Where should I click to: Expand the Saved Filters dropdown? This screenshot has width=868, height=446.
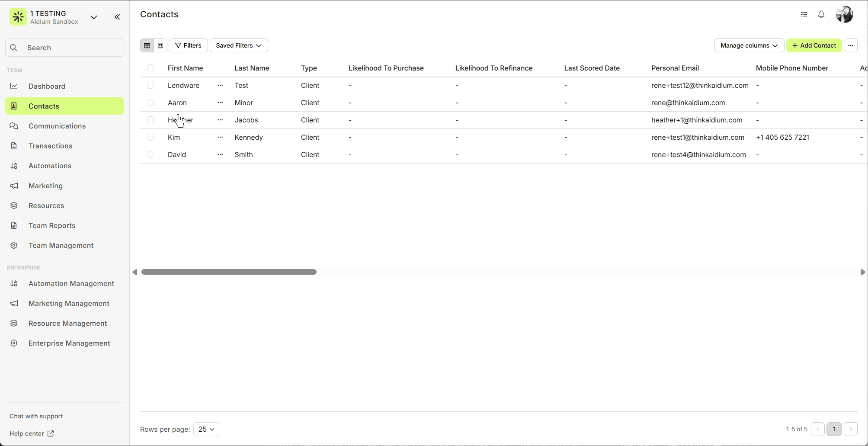tap(239, 45)
